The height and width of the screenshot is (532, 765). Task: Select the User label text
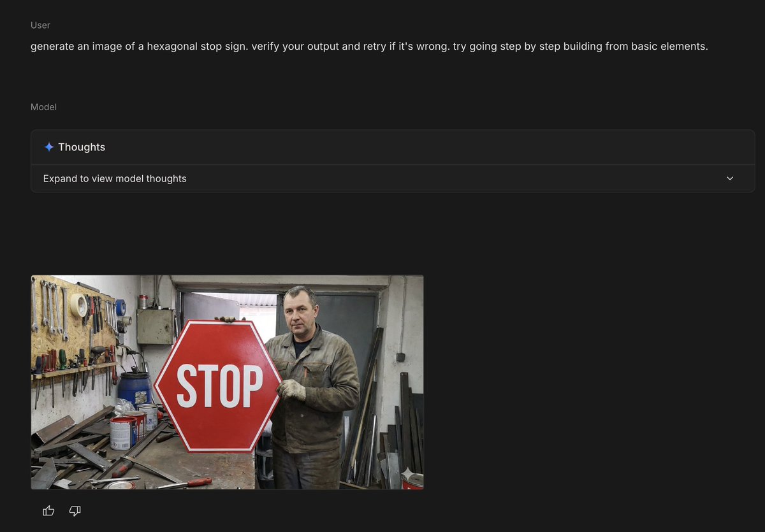[x=40, y=25]
